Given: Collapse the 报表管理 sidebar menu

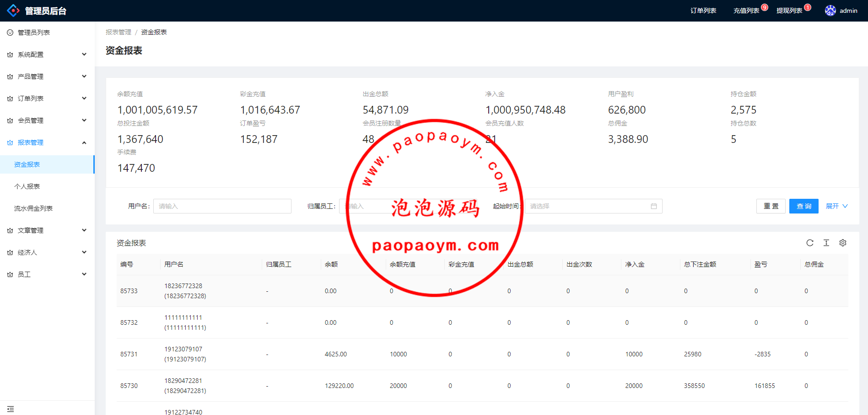Looking at the screenshot, I should point(47,142).
